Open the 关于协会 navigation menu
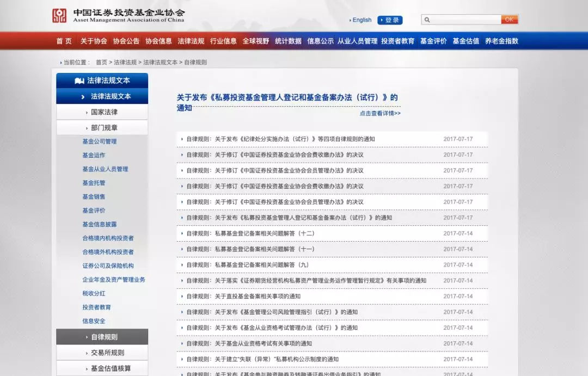The height and width of the screenshot is (376, 588). coord(94,41)
